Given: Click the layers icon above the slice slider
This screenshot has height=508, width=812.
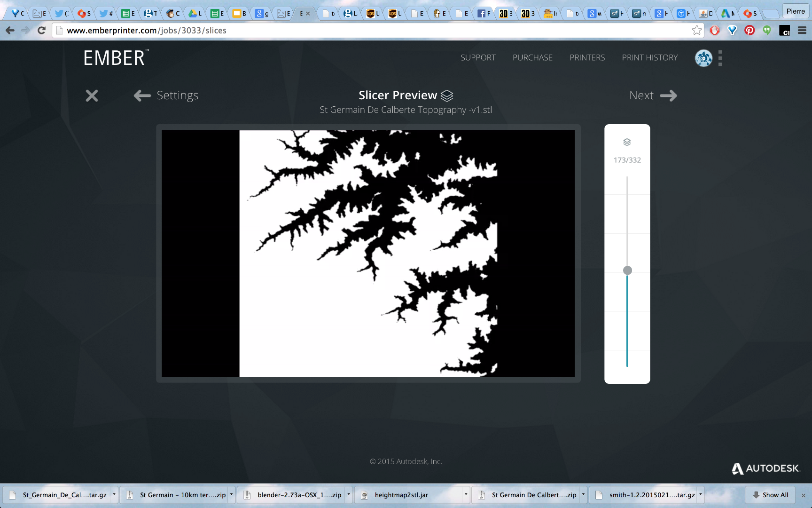Looking at the screenshot, I should click(x=627, y=142).
